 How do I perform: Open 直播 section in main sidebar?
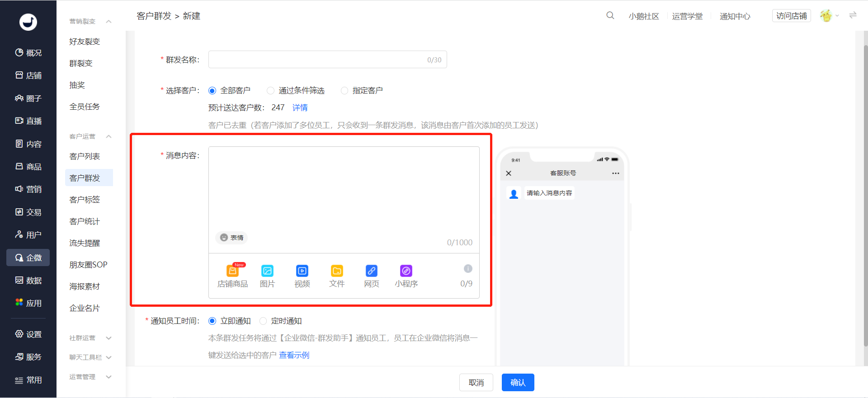click(28, 121)
